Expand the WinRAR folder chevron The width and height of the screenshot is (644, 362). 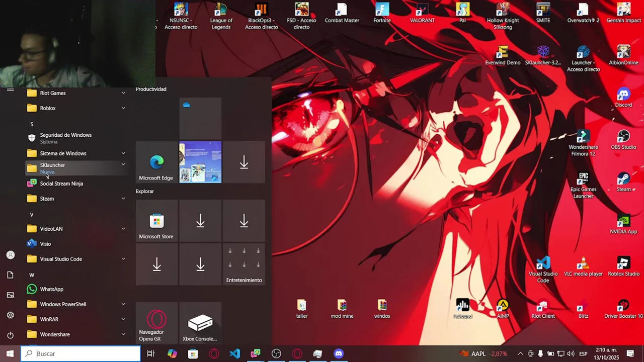click(x=123, y=319)
